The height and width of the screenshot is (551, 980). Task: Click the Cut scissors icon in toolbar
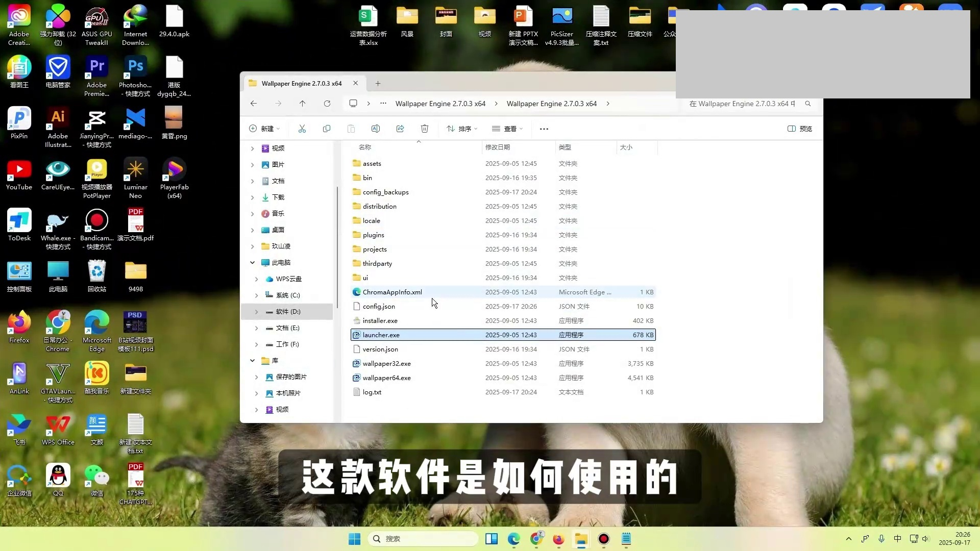(302, 129)
